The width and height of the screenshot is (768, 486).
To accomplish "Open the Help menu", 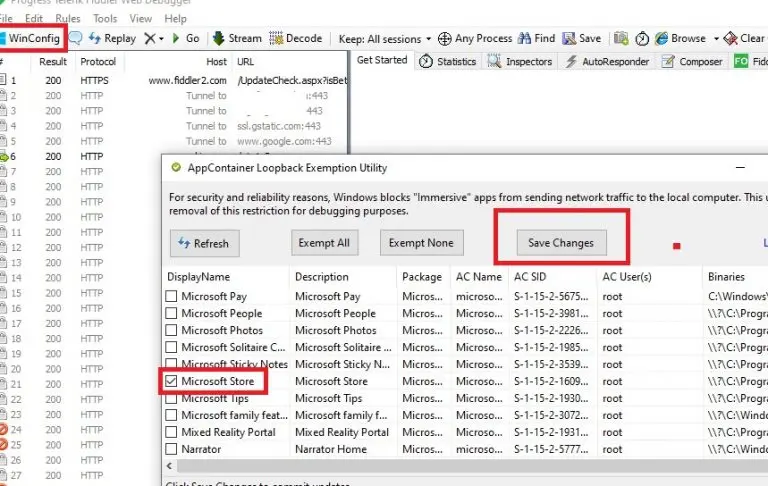I will click(x=175, y=19).
